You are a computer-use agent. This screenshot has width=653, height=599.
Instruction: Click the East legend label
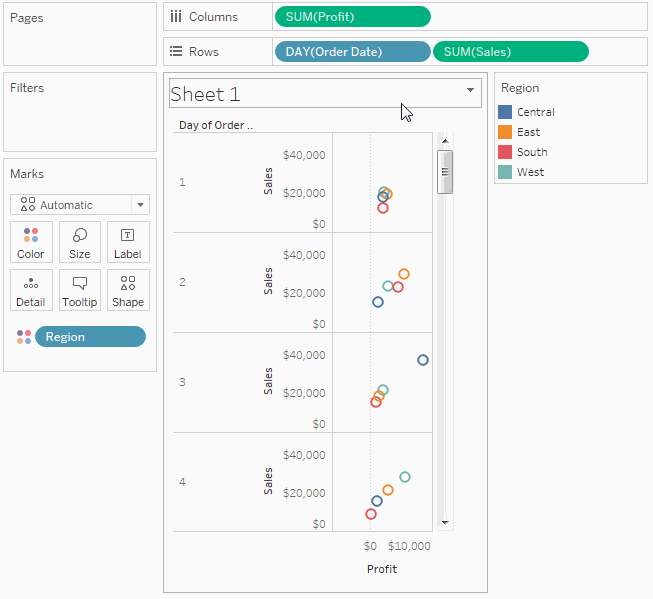(528, 132)
